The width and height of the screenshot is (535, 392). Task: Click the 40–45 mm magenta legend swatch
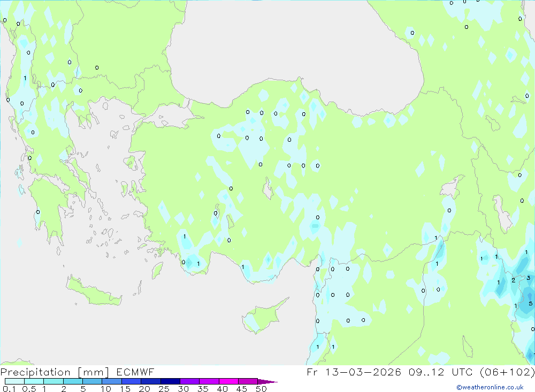[x=228, y=381]
